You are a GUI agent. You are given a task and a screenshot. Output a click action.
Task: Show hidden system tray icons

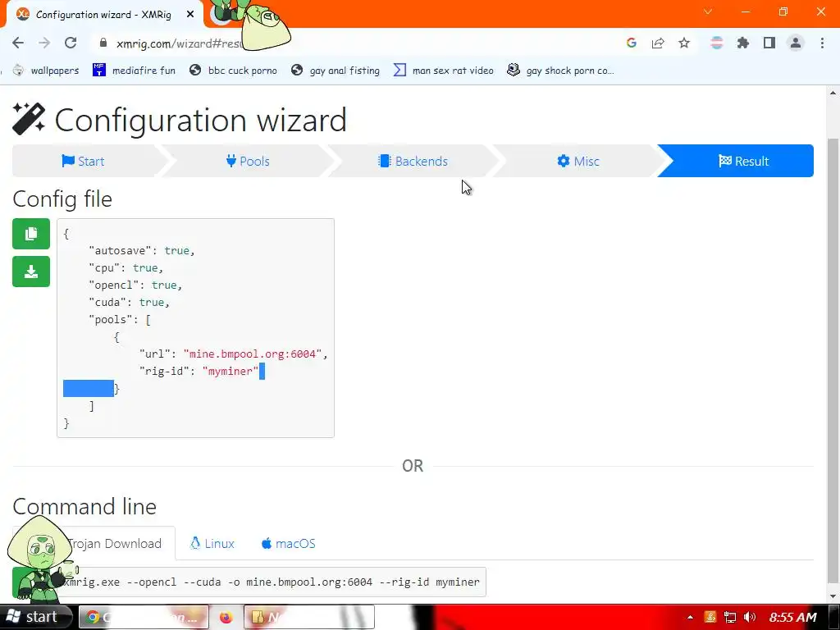(x=690, y=617)
